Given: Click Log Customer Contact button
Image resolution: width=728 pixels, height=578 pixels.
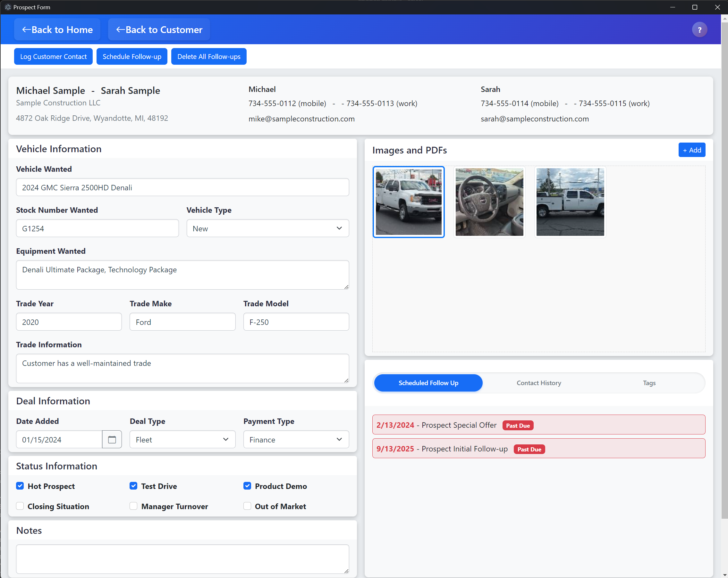Looking at the screenshot, I should (x=53, y=57).
